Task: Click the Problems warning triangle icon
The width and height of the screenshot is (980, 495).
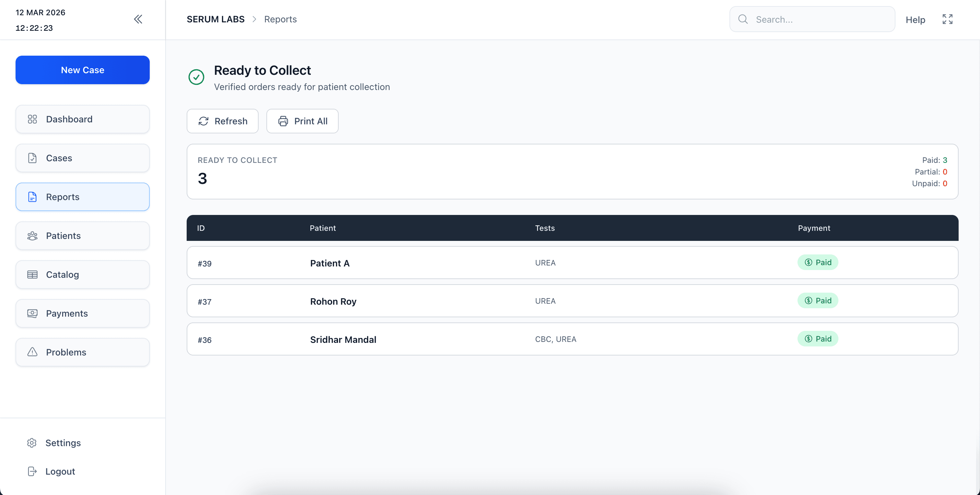Action: click(32, 352)
